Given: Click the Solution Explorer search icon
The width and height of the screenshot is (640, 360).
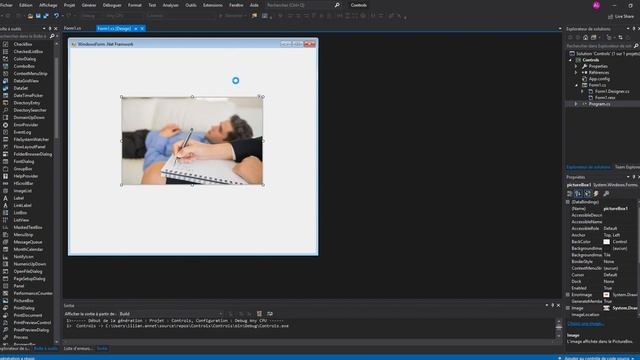Looking at the screenshot, I should click(x=636, y=46).
